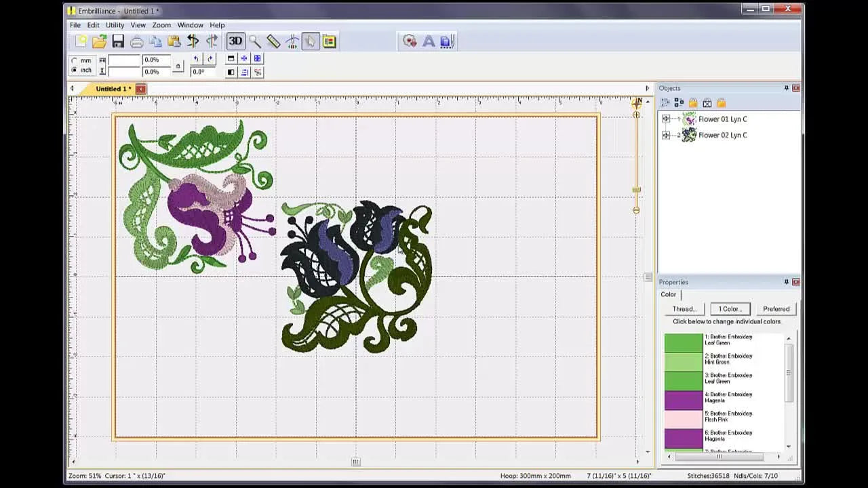Screen dimensions: 868x488
Task: Toggle the 3D stitch view
Action: pyautogui.click(x=235, y=41)
